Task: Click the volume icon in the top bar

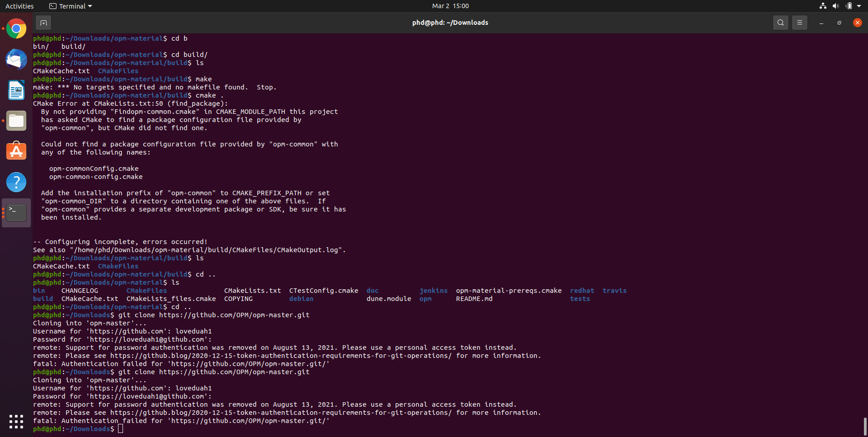Action: pos(836,6)
